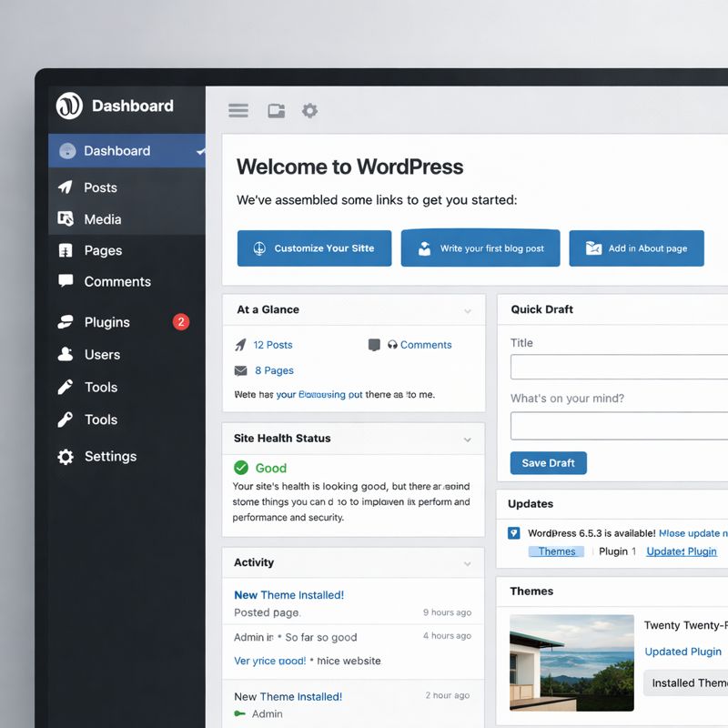728x728 pixels.
Task: Click the red Plugins update count badge
Action: coord(181,322)
